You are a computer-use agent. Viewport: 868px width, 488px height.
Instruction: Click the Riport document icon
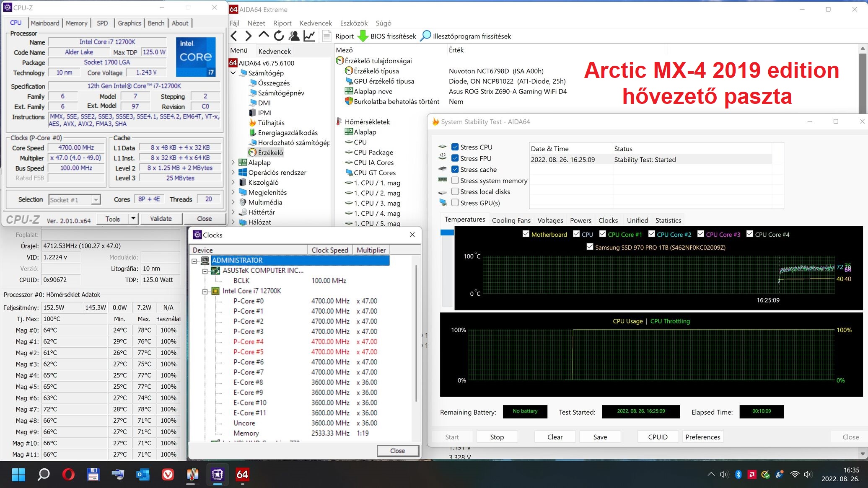click(326, 36)
